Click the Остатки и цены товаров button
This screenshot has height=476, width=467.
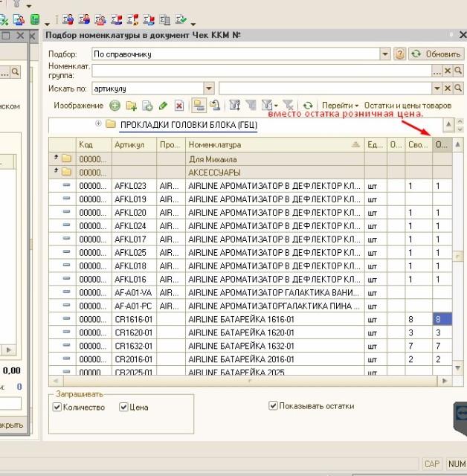(408, 106)
